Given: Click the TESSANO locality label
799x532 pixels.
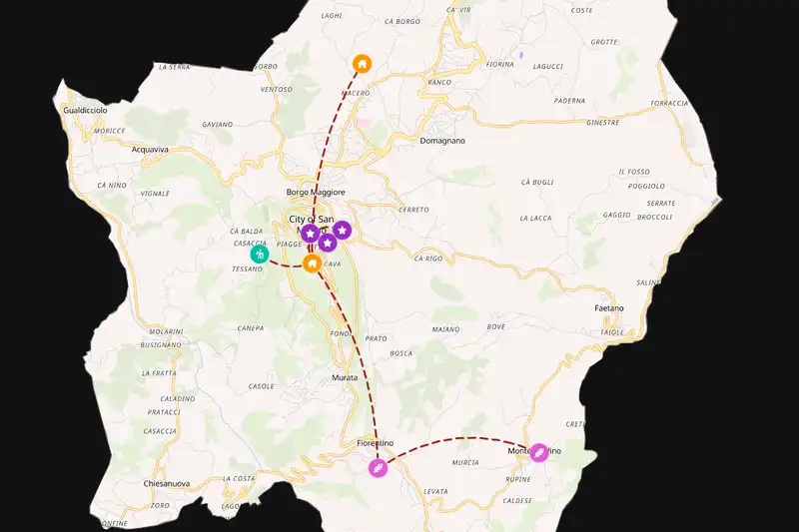Looking at the screenshot, I should [247, 268].
